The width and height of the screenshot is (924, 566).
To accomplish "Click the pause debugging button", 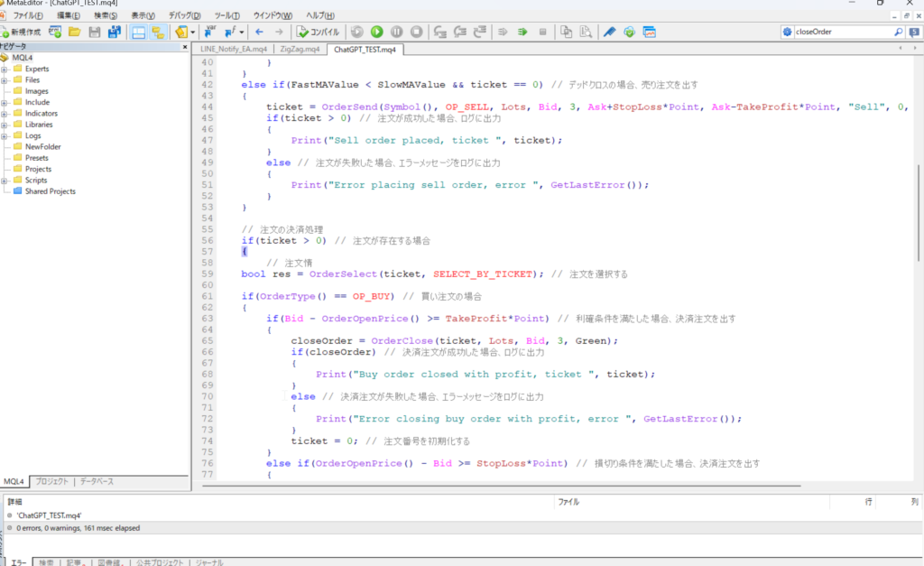I will 397,32.
